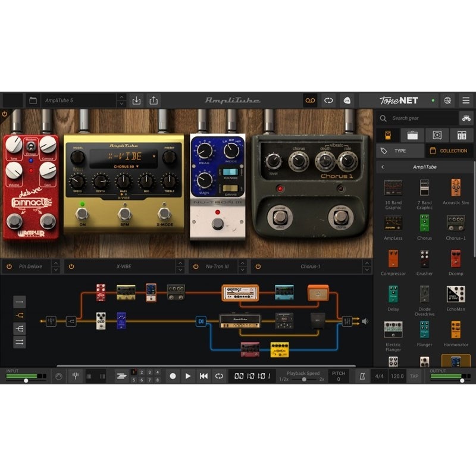The image size is (476, 476).
Task: Select previous pedal for Chorus-1 slot
Action: 367,263
